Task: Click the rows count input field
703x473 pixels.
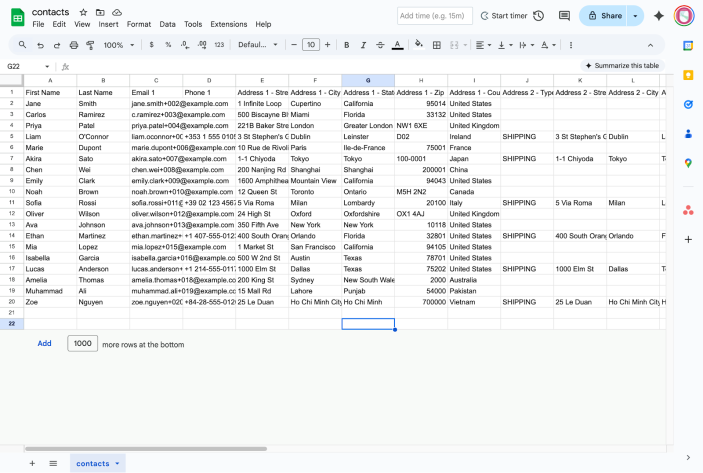Action: [x=82, y=343]
